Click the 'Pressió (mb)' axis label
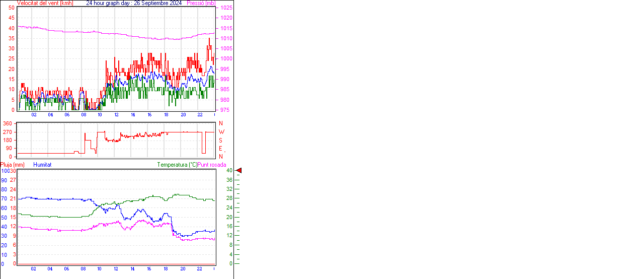 pyautogui.click(x=201, y=3)
